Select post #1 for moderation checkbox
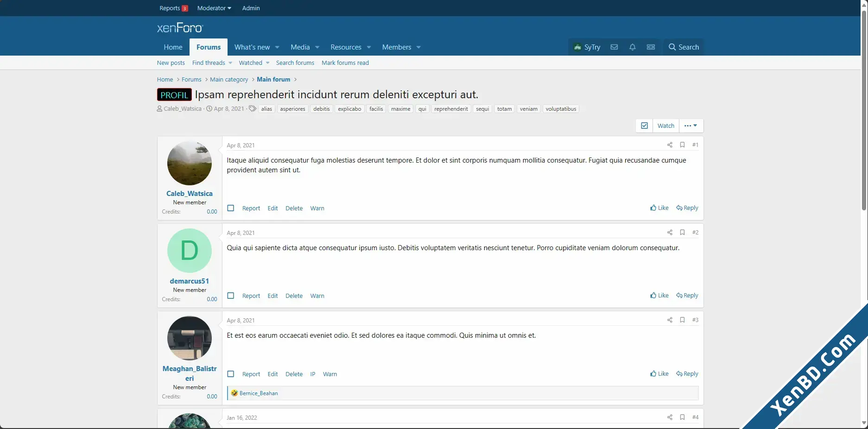This screenshot has width=868, height=429. coord(231,208)
